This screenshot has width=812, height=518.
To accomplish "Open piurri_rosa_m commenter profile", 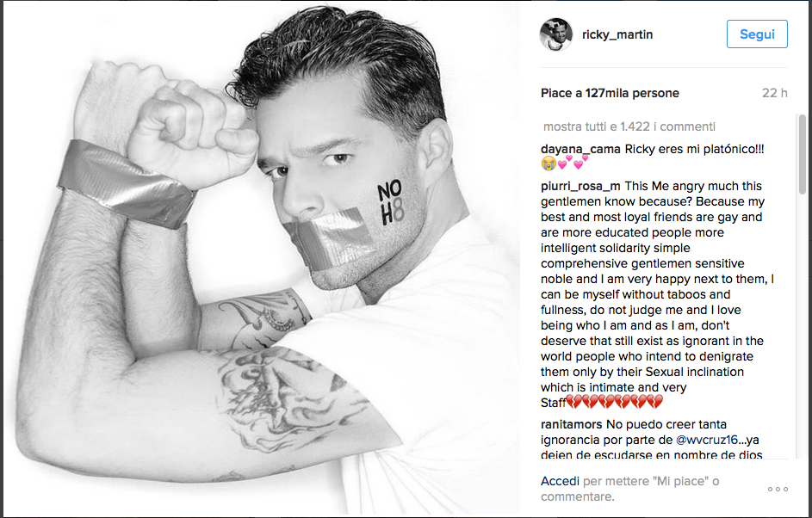I will click(580, 187).
